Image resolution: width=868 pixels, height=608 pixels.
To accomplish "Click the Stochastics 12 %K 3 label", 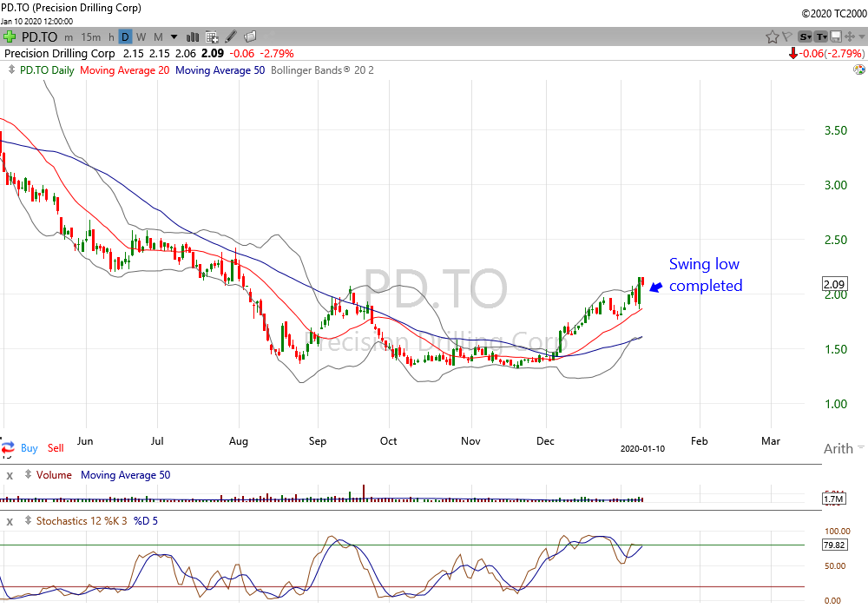I will coord(82,521).
